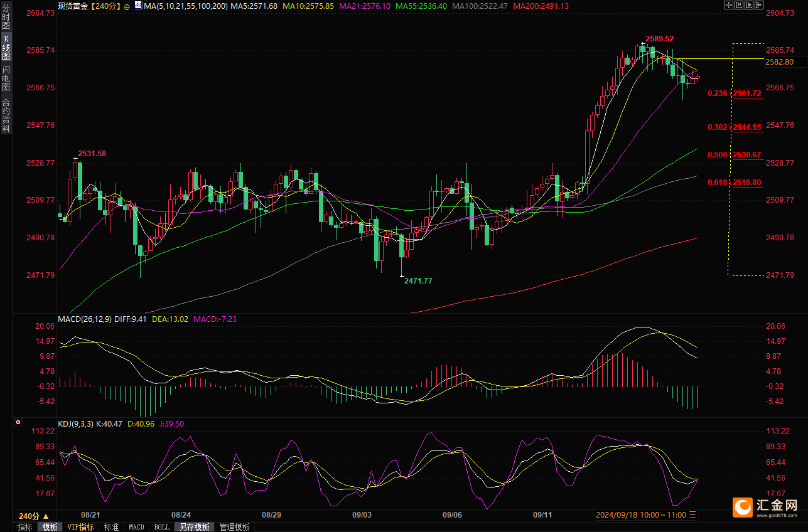808x532 pixels.
Task: Click the MA200:2491.13 legend value
Action: 541,6
